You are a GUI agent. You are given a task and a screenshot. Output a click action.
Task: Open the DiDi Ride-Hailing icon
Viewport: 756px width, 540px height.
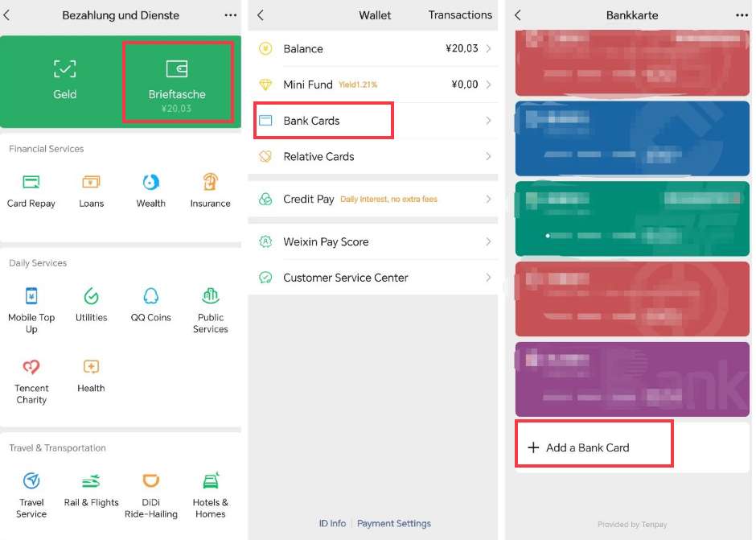151,480
